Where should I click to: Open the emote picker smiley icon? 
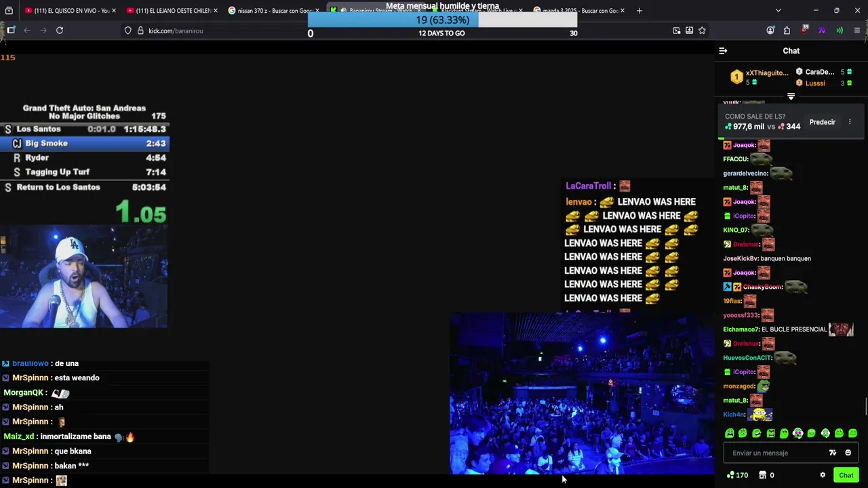click(x=848, y=453)
